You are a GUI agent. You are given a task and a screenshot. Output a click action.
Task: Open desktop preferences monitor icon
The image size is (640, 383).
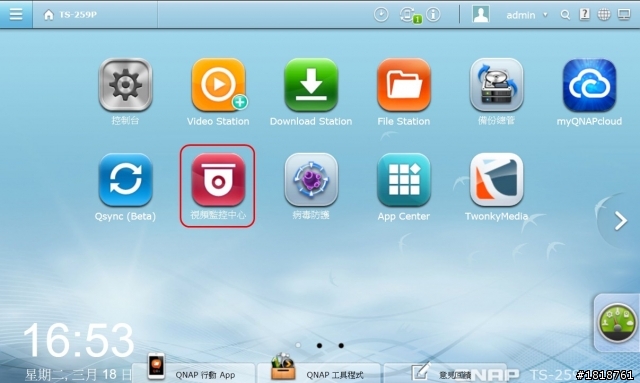click(x=624, y=15)
